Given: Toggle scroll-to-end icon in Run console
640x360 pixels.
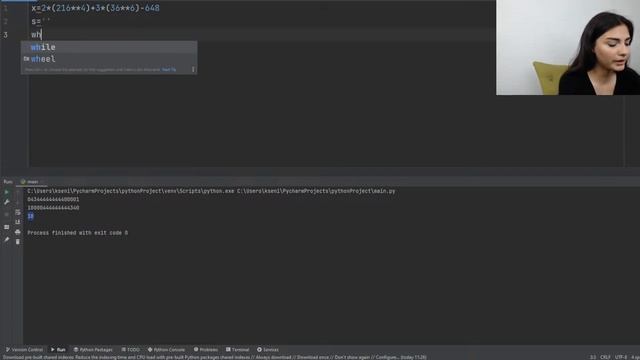Looking at the screenshot, I should (18, 222).
